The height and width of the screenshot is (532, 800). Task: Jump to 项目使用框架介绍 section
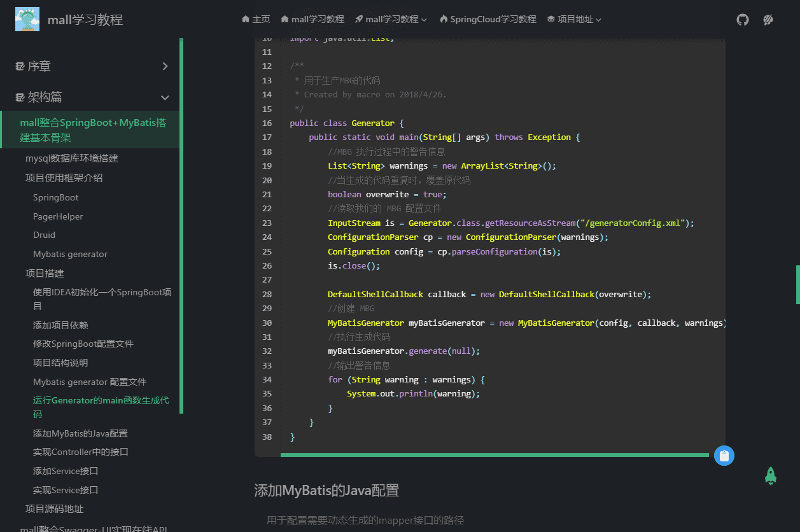click(64, 178)
